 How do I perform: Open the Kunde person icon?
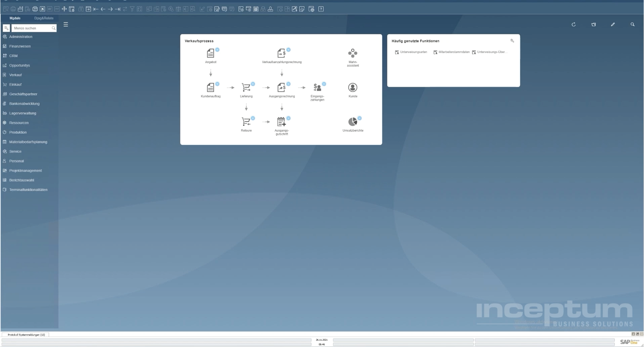click(x=353, y=87)
